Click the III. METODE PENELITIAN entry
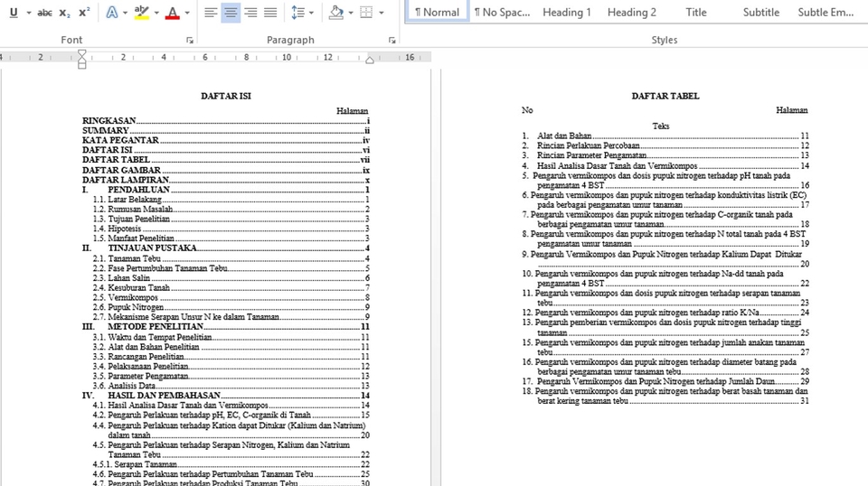Viewport: 868px width, 486px height. pyautogui.click(x=226, y=327)
